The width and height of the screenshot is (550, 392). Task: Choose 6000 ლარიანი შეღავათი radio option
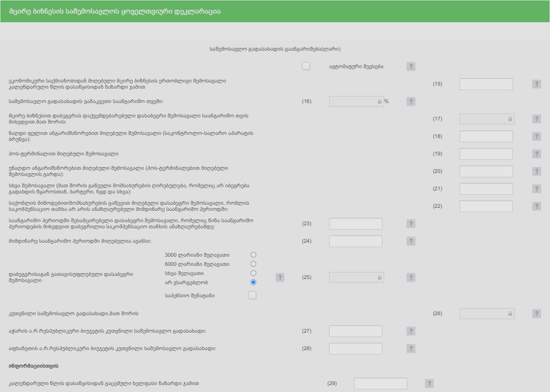click(x=253, y=264)
